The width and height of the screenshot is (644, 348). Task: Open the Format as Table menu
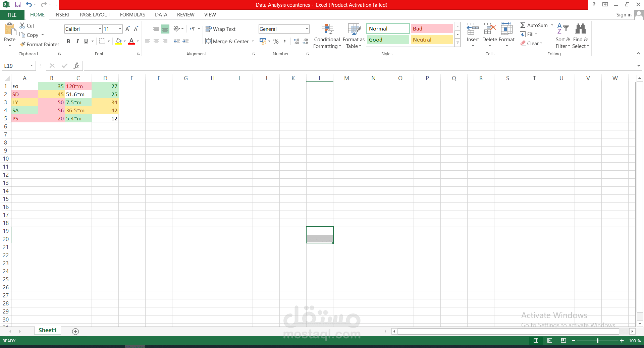pyautogui.click(x=354, y=36)
